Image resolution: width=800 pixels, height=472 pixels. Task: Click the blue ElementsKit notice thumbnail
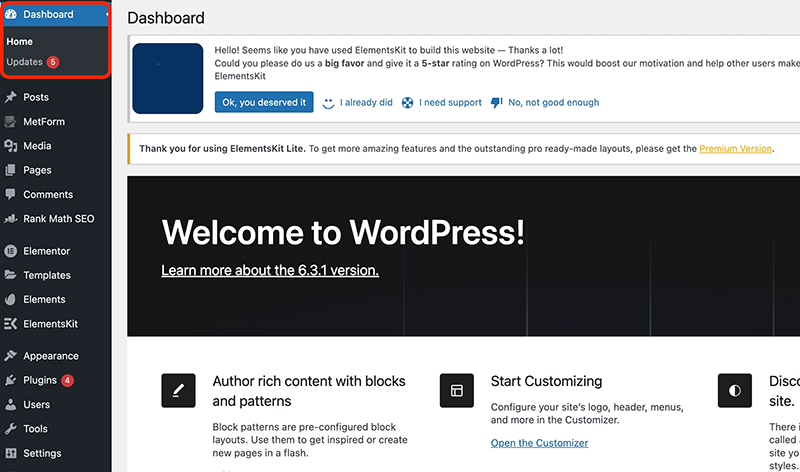click(x=168, y=78)
